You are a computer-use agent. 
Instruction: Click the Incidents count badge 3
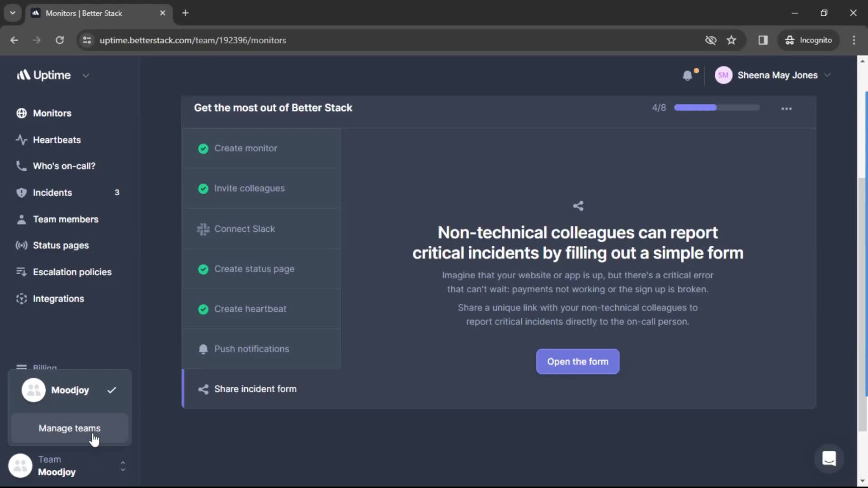117,192
